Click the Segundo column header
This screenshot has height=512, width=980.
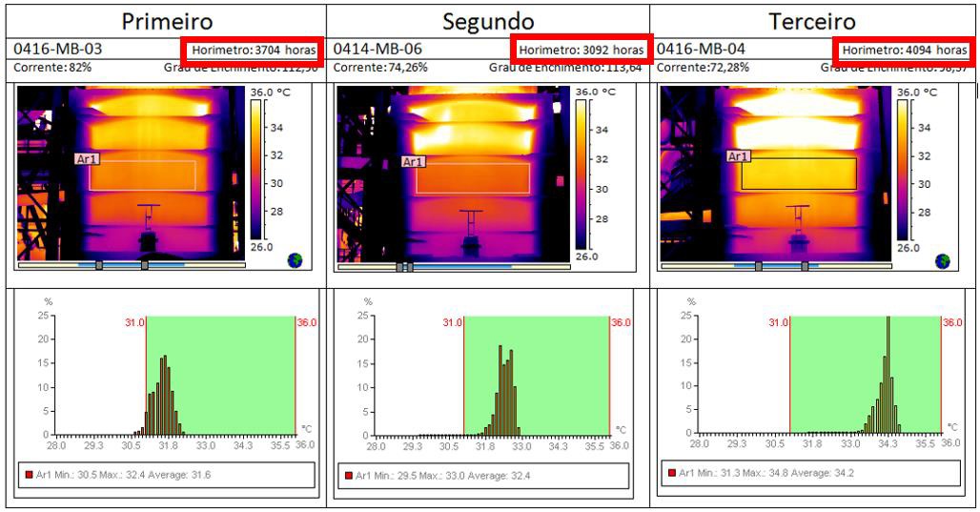[x=488, y=20]
